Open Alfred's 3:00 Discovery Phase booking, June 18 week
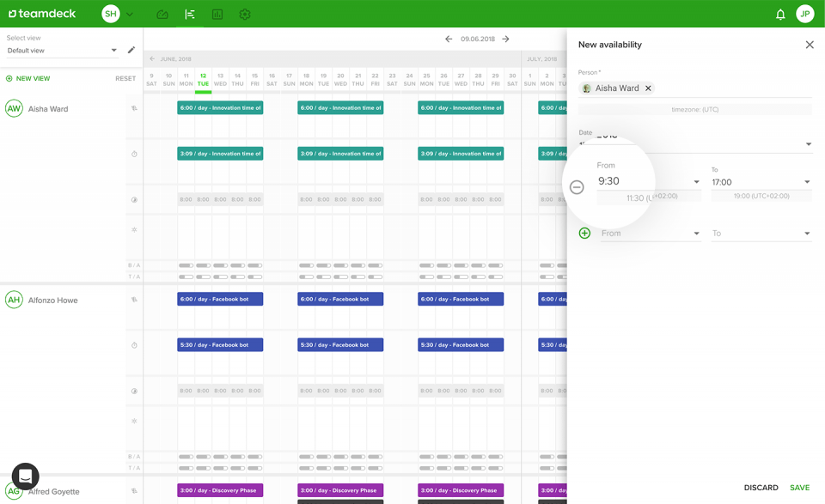The image size is (825, 504). 340,490
